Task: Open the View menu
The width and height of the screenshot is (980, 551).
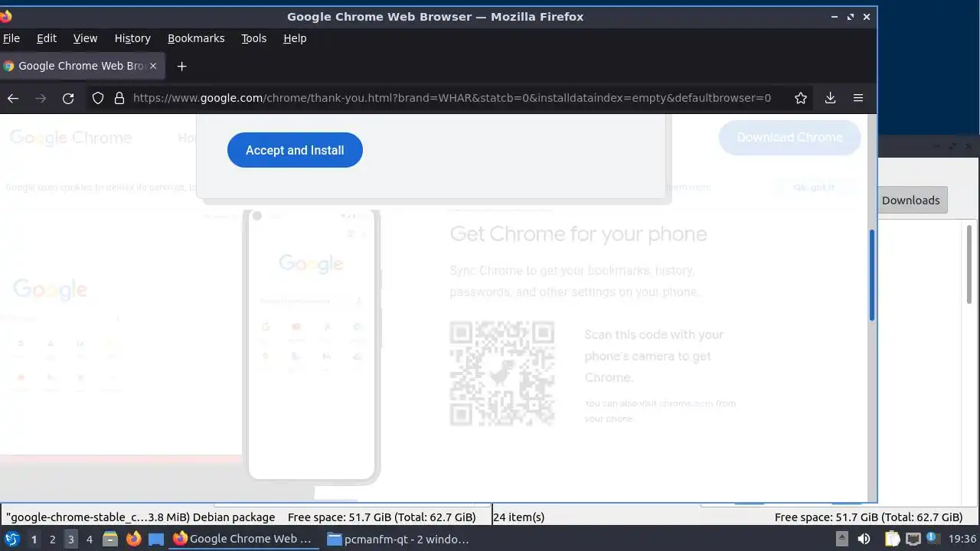Action: [85, 38]
